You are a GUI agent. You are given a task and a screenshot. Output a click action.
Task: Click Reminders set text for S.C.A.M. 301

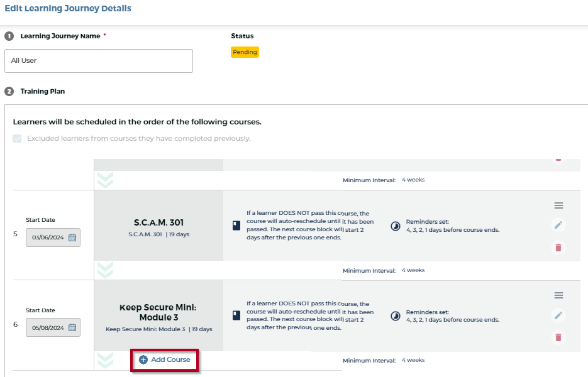click(x=453, y=226)
